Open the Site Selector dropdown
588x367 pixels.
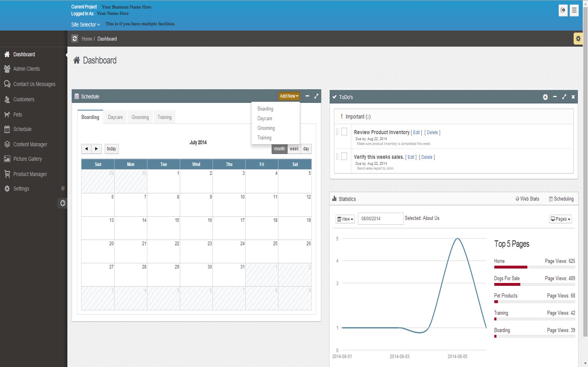(x=85, y=25)
